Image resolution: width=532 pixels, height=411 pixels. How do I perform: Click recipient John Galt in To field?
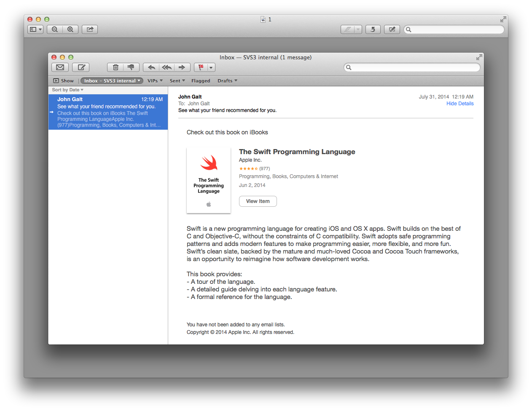point(199,104)
